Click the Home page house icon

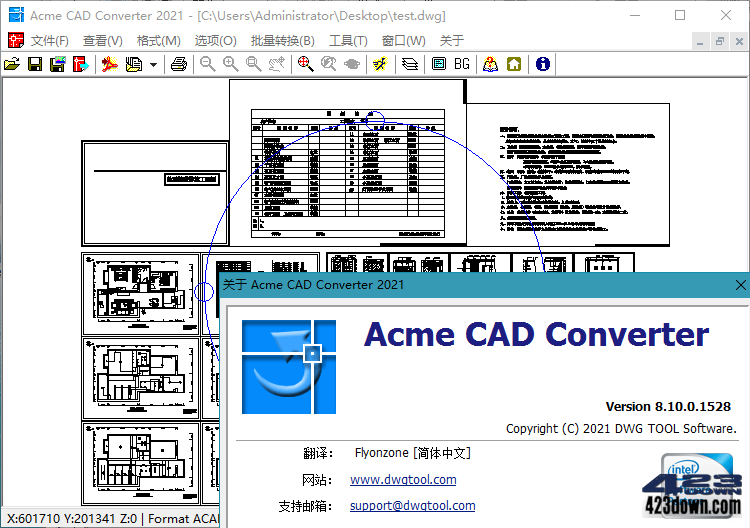[514, 64]
